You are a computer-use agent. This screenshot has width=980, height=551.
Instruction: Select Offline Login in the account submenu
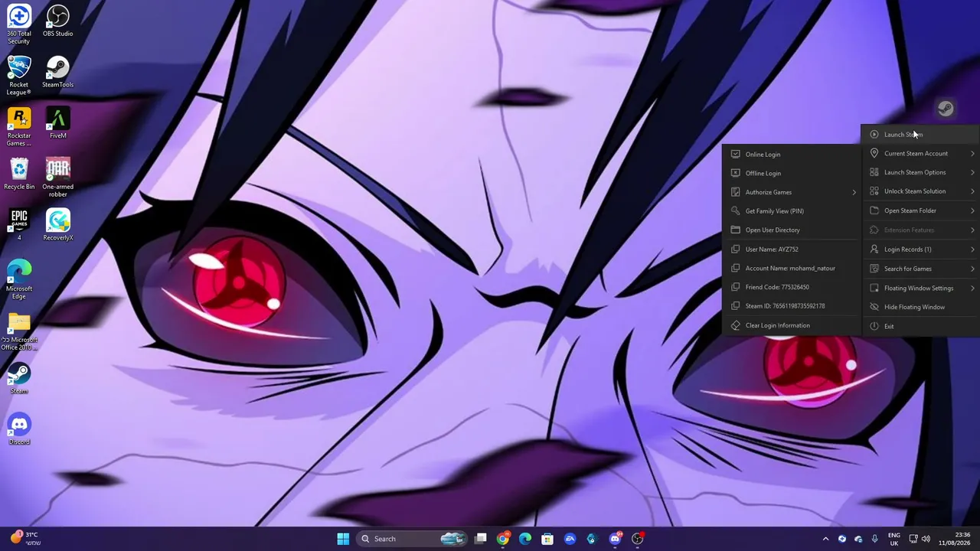pyautogui.click(x=791, y=173)
